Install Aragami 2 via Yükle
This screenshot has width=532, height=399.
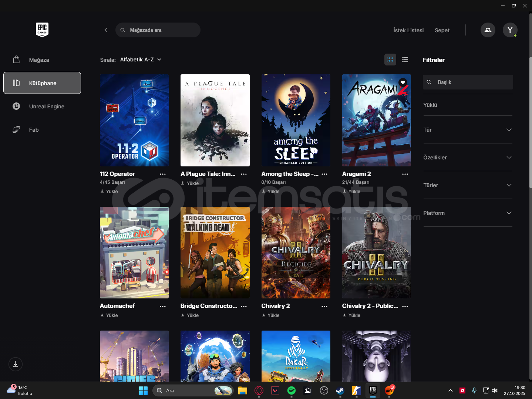coord(351,192)
